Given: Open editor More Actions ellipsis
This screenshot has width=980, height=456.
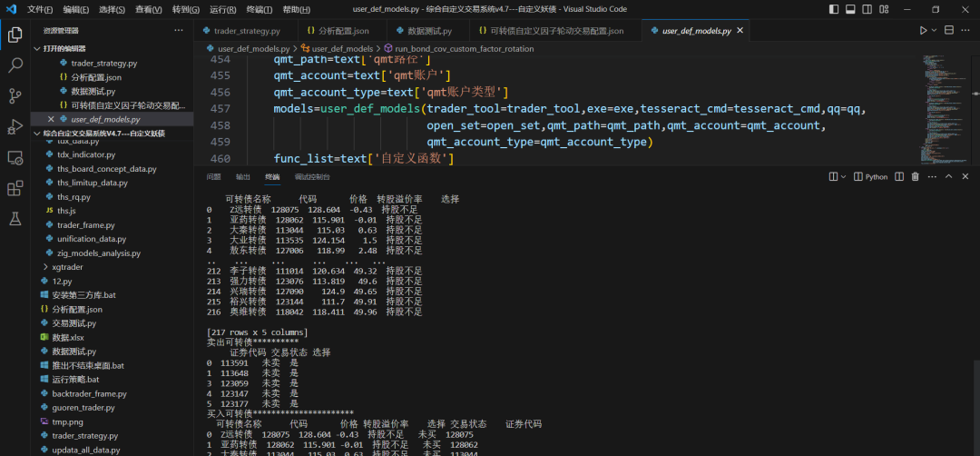Looking at the screenshot, I should [965, 31].
